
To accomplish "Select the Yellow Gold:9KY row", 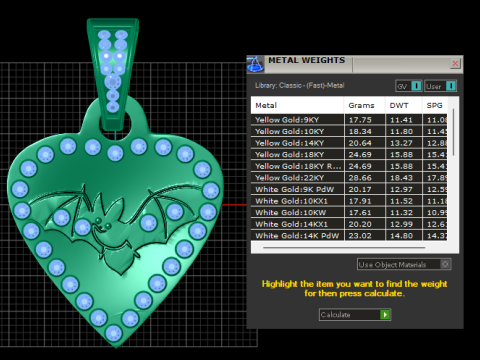I will [349, 120].
